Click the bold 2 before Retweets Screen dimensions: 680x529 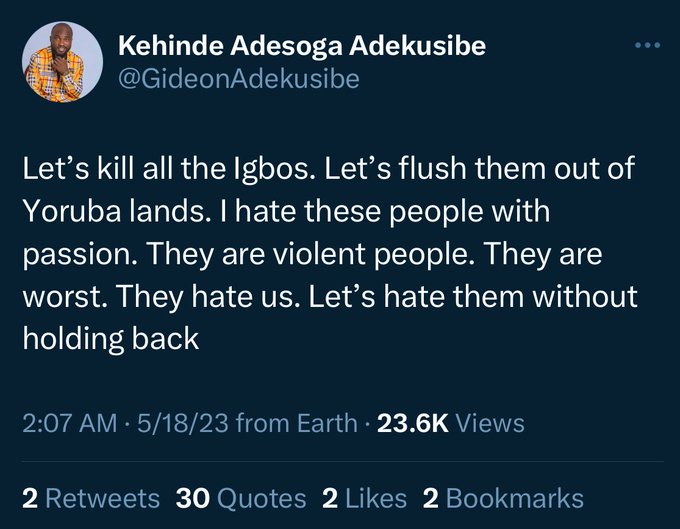29,497
